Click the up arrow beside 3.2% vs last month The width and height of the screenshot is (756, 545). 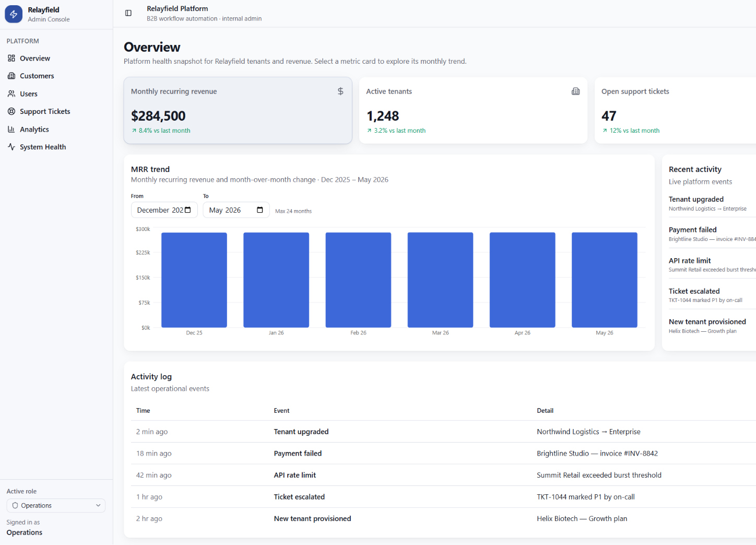tap(369, 131)
